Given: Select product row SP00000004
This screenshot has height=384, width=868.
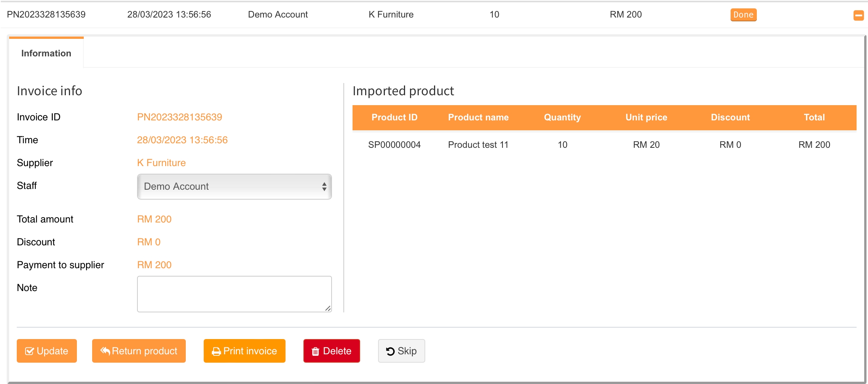Looking at the screenshot, I should (394, 145).
